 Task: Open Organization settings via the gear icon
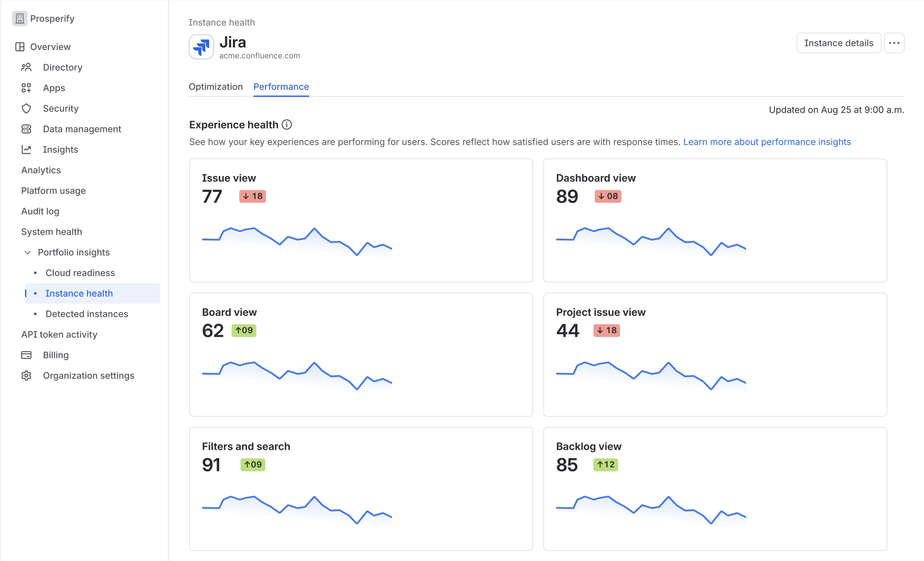[26, 375]
